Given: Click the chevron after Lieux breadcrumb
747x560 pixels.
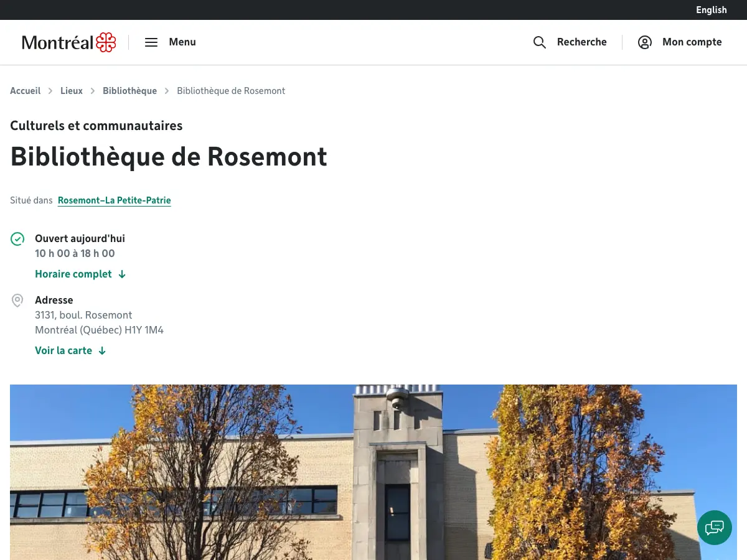Looking at the screenshot, I should (93, 91).
